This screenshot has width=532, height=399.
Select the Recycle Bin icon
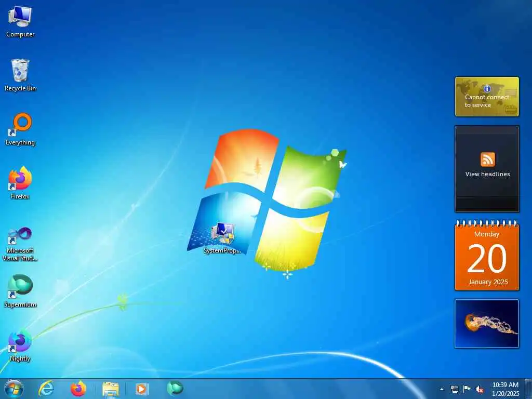pyautogui.click(x=20, y=75)
